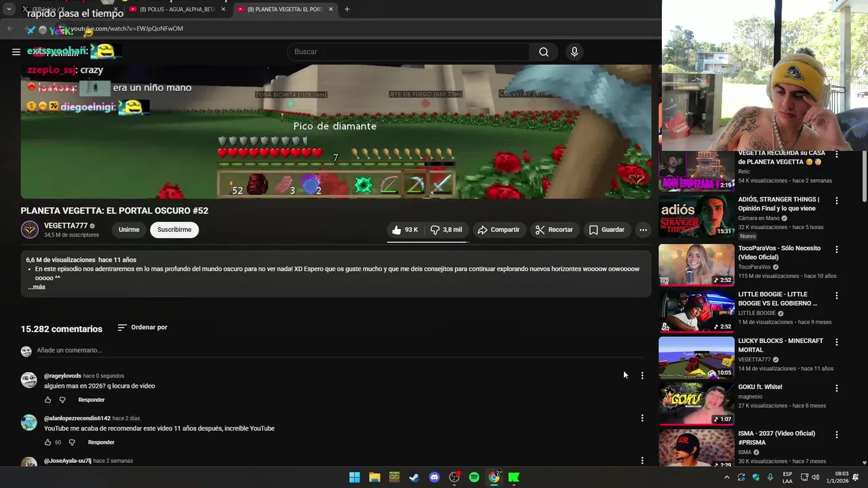Open volume control in system tray
The height and width of the screenshot is (488, 868).
[x=816, y=477]
